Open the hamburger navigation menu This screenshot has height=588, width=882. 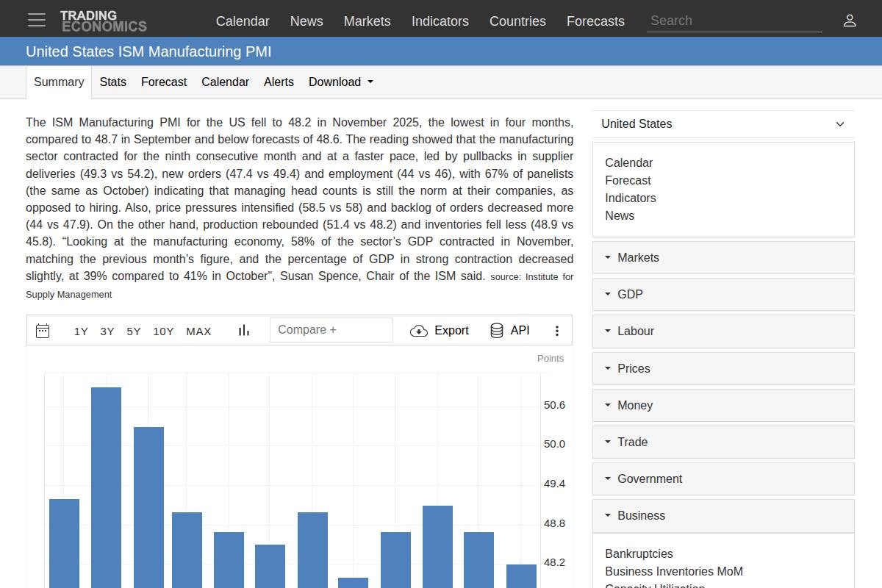pos(37,20)
